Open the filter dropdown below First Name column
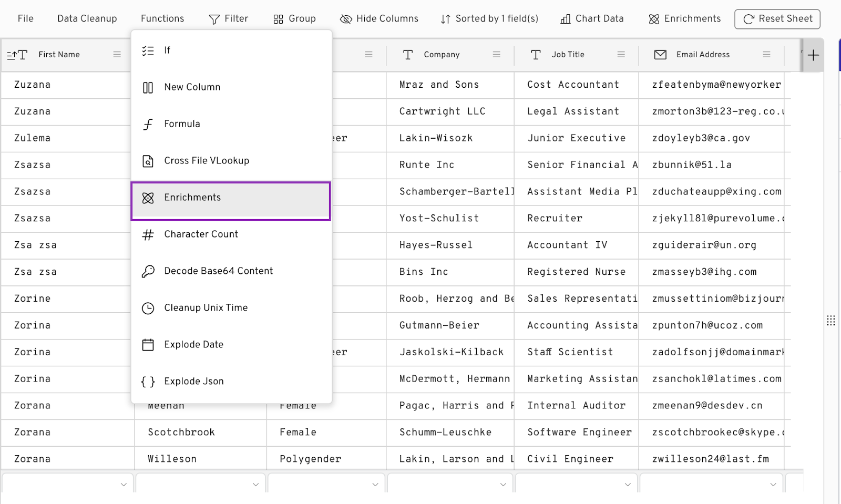This screenshot has height=504, width=841. [x=123, y=484]
